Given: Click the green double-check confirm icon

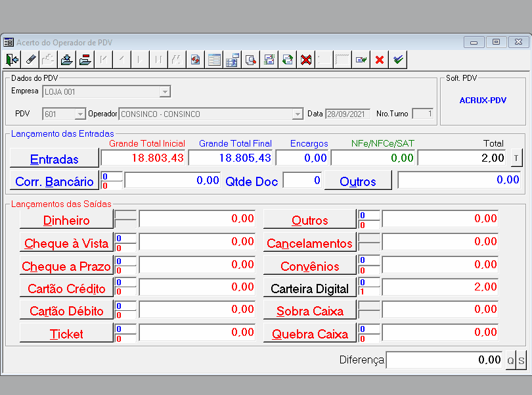Looking at the screenshot, I should [x=398, y=60].
